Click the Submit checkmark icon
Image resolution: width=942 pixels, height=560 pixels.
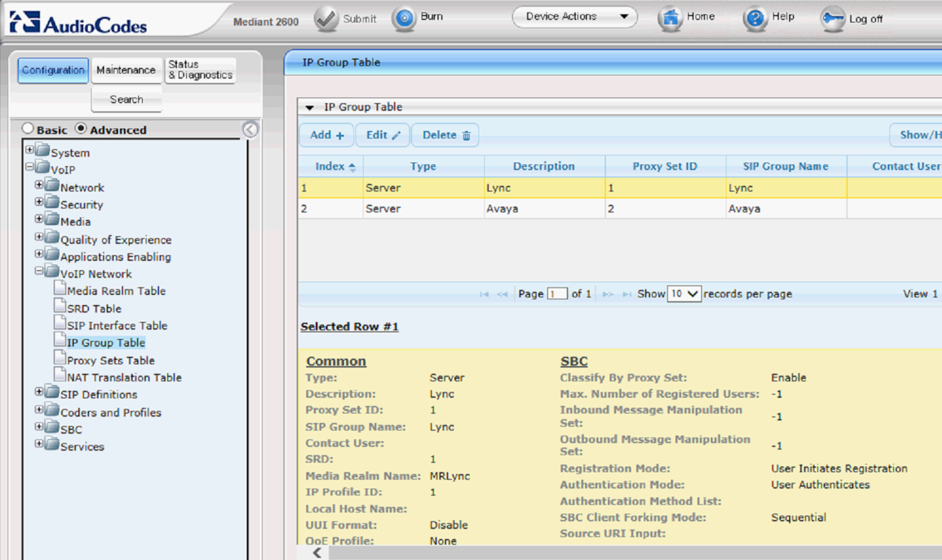[325, 17]
